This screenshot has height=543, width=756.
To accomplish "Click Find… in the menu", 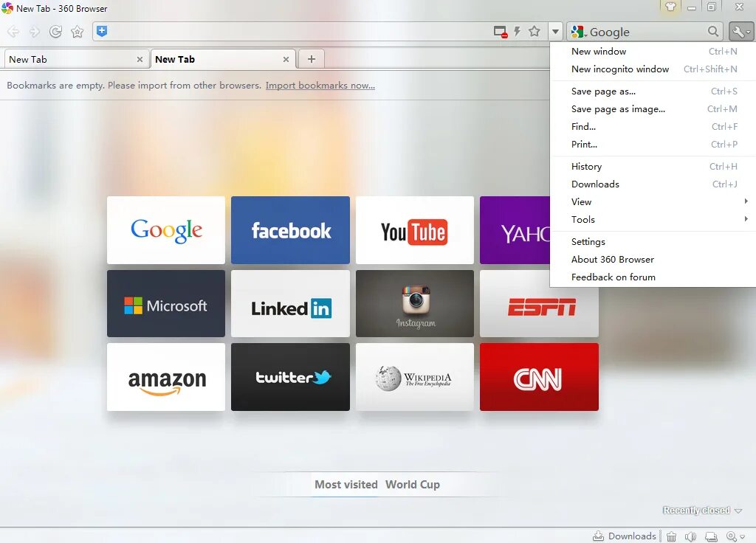I will coord(653,127).
